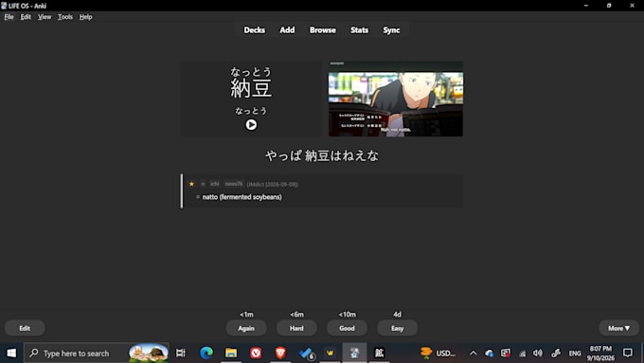Click the yellow star icon in dictionary entry
644x363 pixels.
click(x=191, y=184)
